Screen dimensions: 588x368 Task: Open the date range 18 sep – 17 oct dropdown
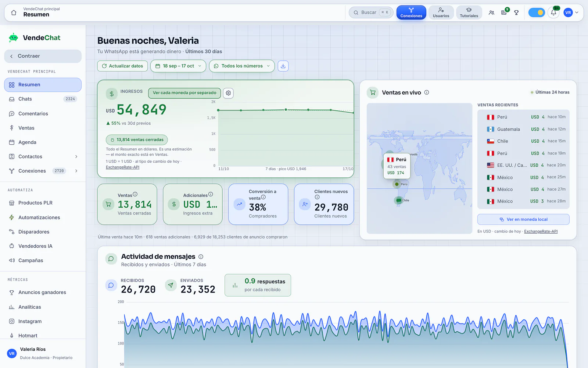pos(178,66)
